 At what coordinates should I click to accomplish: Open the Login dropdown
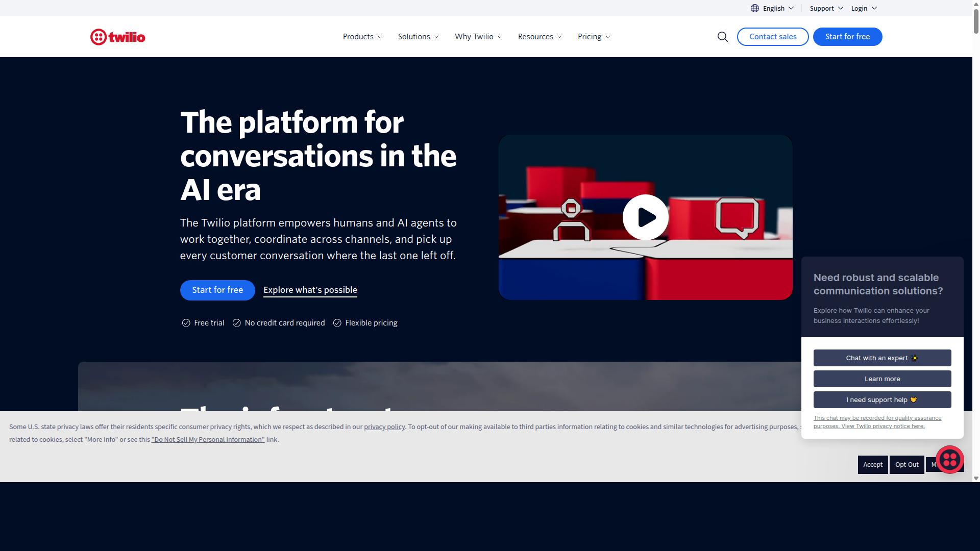(x=864, y=8)
